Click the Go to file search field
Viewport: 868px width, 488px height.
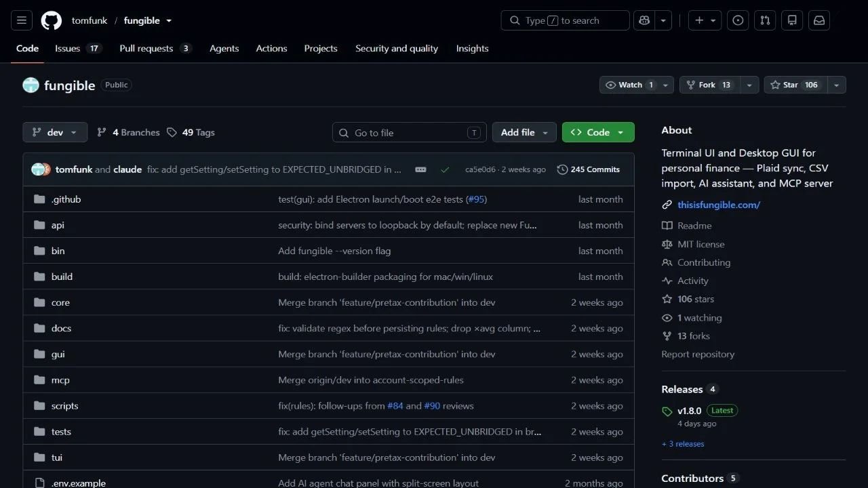point(410,132)
